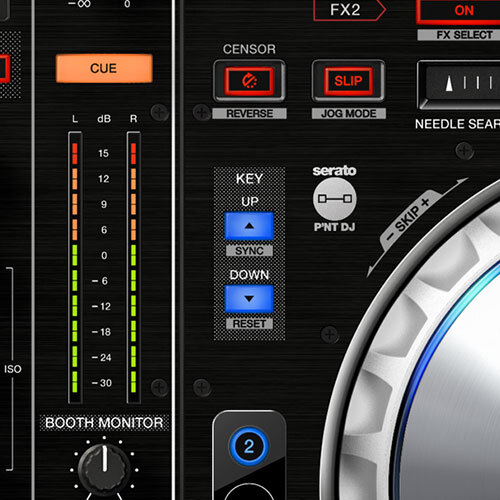Click the Key UP arrow button
The image size is (500, 500).
click(x=249, y=226)
